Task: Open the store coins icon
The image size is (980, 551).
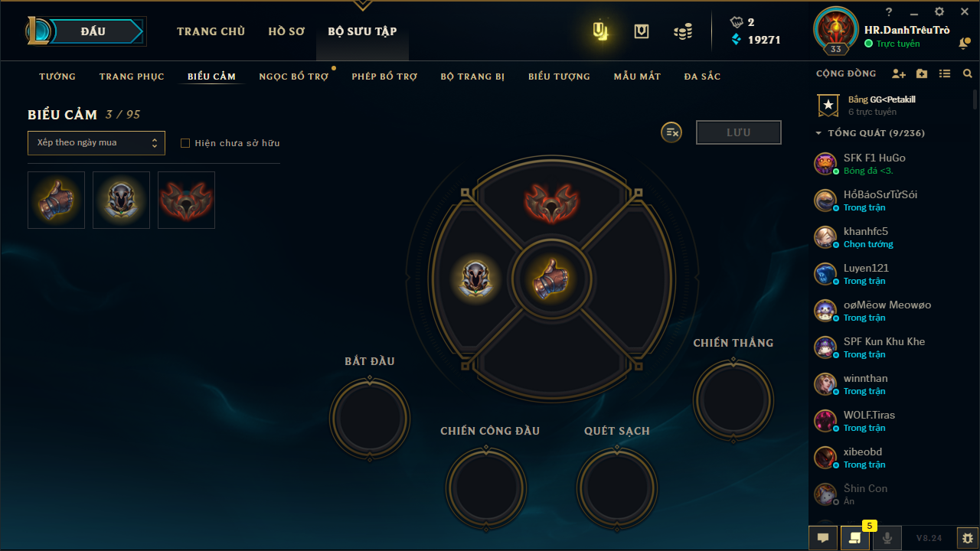Action: (x=683, y=31)
